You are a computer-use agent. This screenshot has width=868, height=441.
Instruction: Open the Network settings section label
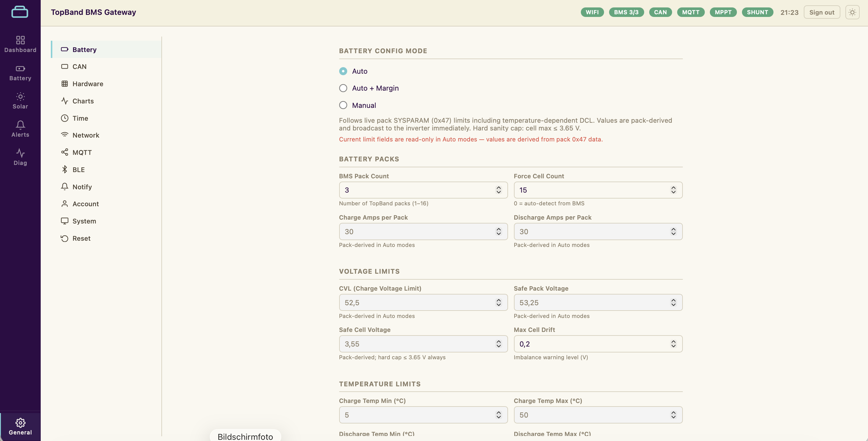pos(86,136)
